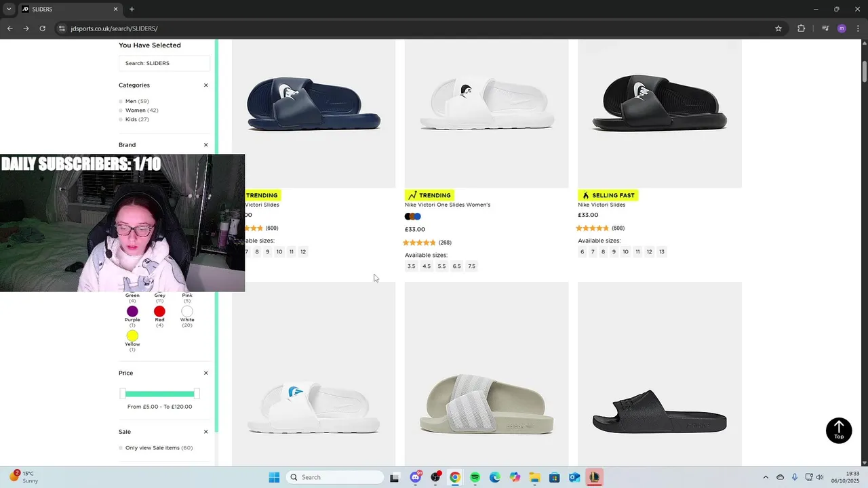Viewport: 868px width, 488px height.
Task: Open the weather widget showing 15°C Sunny
Action: (24, 477)
